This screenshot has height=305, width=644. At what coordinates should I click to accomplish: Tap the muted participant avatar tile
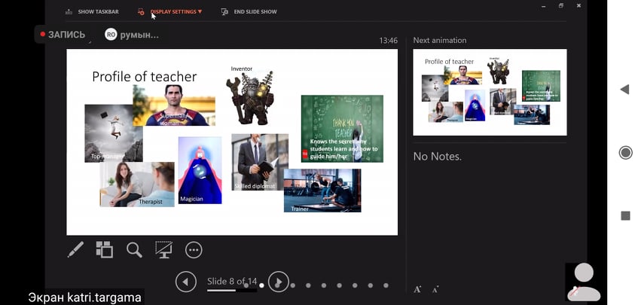(584, 282)
